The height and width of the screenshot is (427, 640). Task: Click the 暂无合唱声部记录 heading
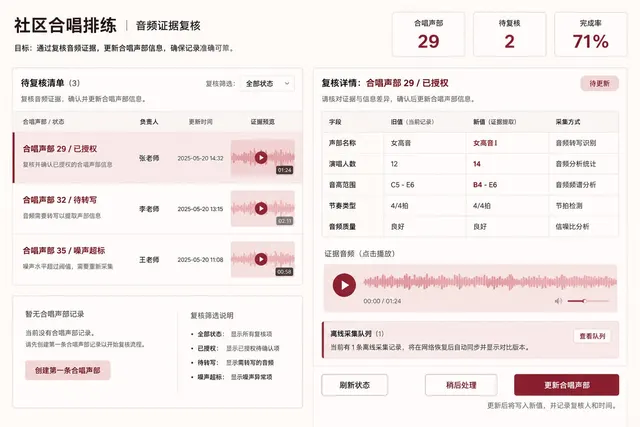coord(55,314)
